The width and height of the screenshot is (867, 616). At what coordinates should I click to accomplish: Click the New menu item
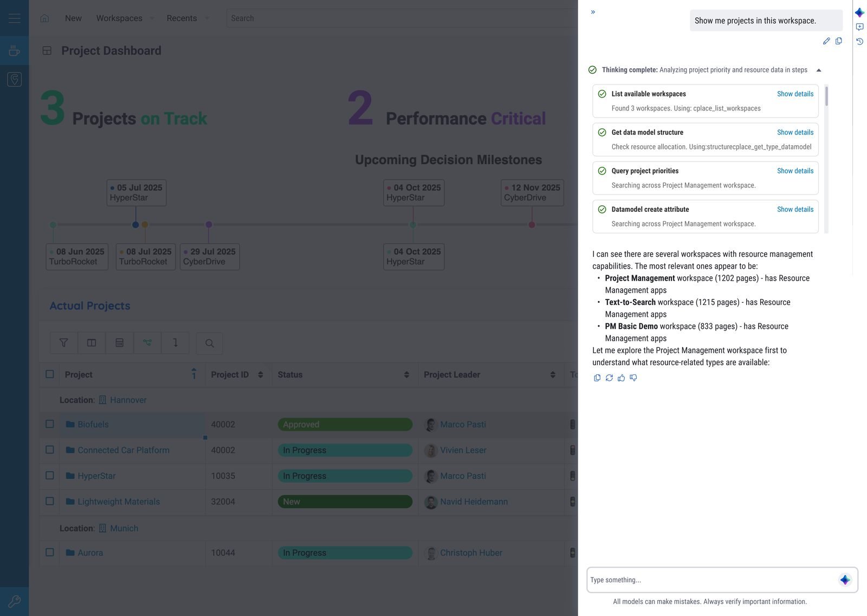[73, 18]
